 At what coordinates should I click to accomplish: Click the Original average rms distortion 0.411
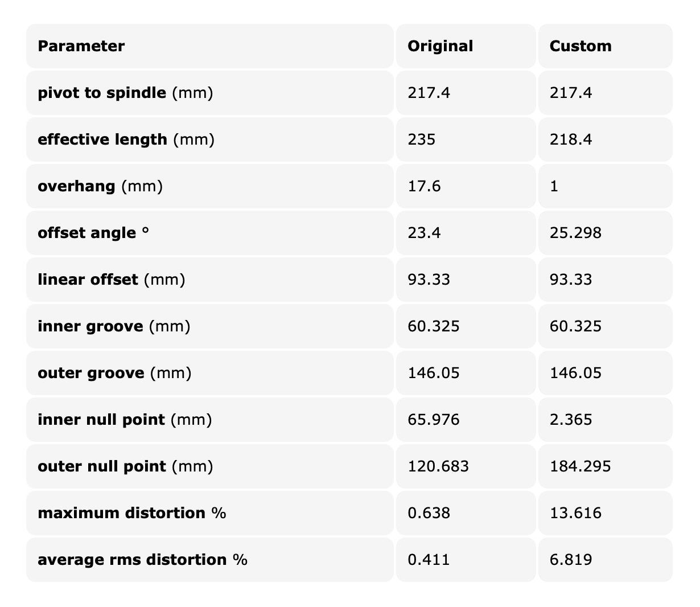429,560
